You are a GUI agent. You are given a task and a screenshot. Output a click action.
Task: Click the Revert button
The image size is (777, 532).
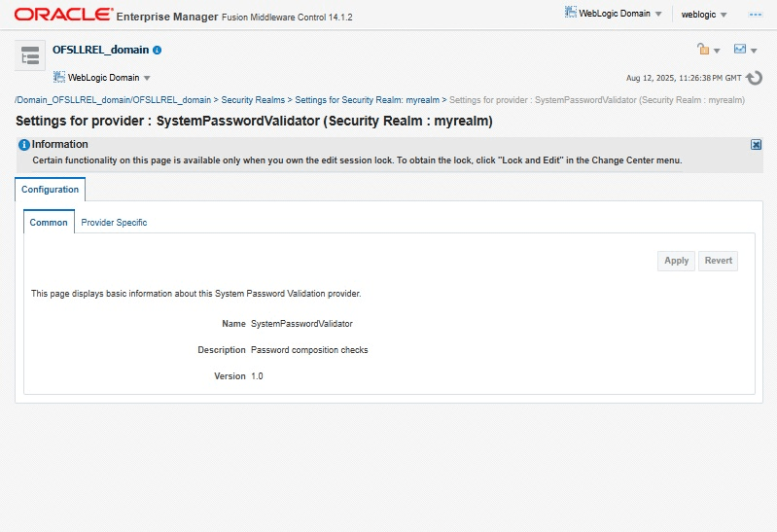pos(718,261)
